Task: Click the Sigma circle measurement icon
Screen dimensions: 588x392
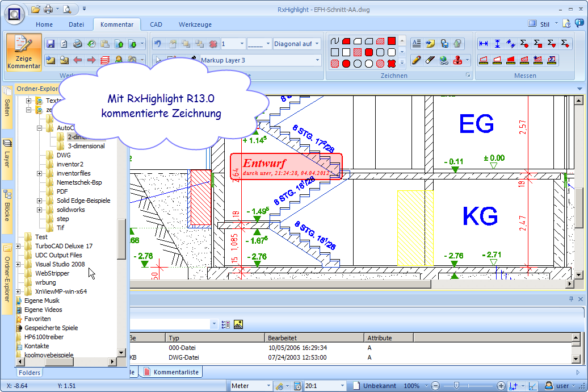Action: click(x=524, y=44)
